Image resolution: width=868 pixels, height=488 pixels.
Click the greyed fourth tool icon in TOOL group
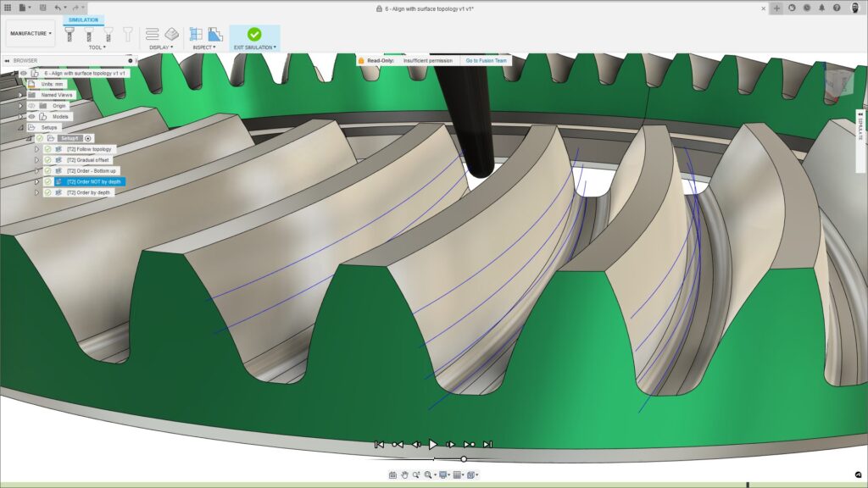click(x=128, y=34)
